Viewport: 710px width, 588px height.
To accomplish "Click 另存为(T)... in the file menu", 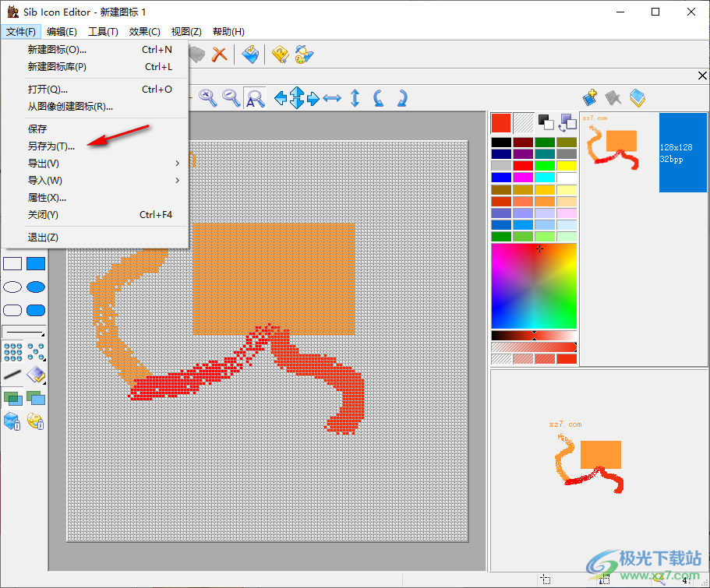I will tap(95, 146).
